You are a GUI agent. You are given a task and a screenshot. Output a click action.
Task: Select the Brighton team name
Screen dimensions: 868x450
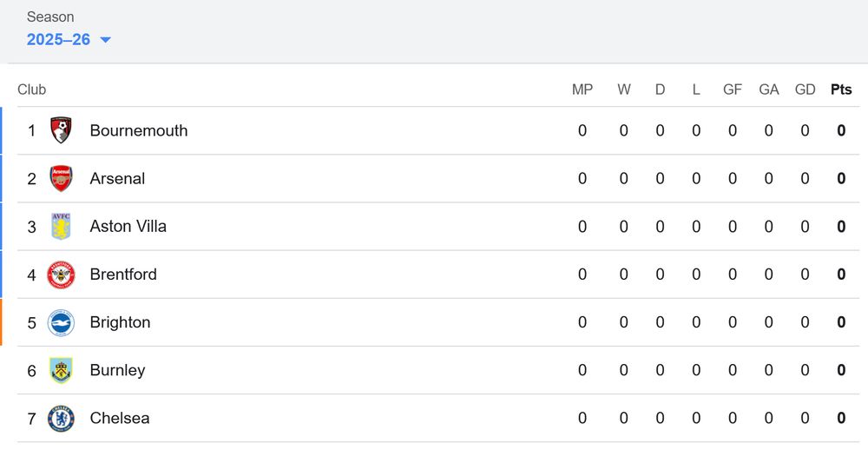[120, 322]
